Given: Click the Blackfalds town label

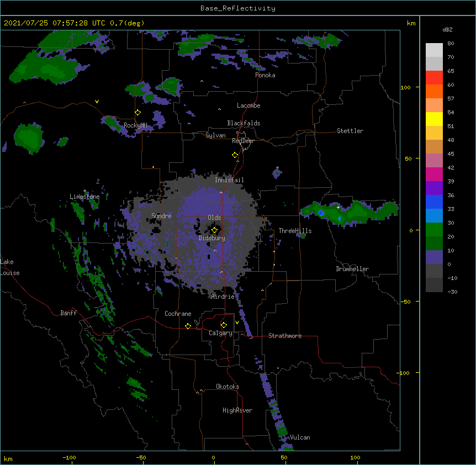Looking at the screenshot, I should (244, 123).
